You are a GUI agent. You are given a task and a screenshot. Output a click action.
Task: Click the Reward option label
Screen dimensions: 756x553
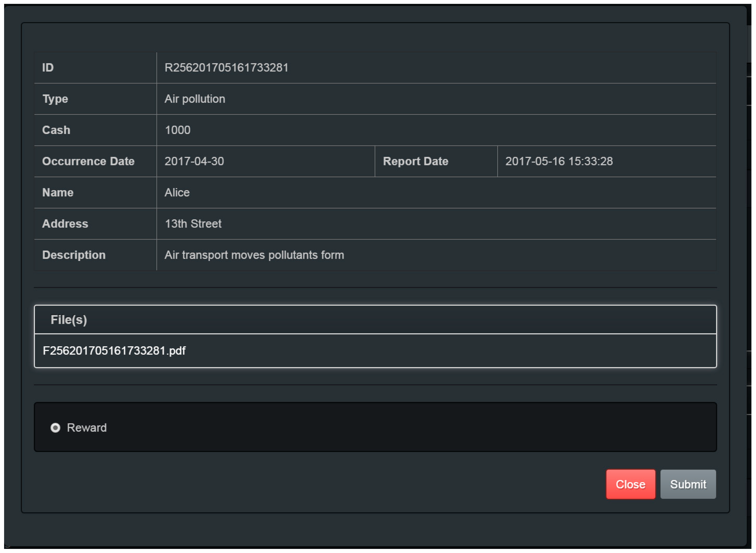(87, 428)
